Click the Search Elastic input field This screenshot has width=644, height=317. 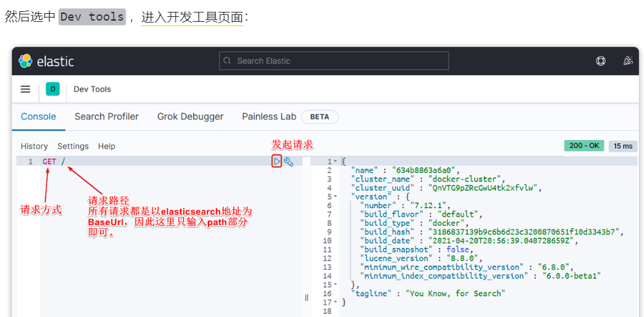coord(333,61)
